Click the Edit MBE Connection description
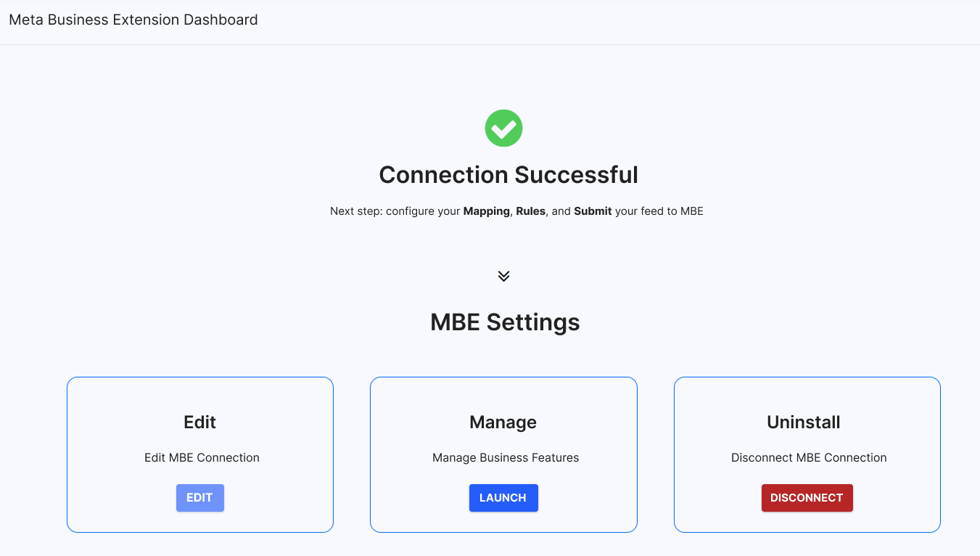This screenshot has width=980, height=556. coord(202,458)
